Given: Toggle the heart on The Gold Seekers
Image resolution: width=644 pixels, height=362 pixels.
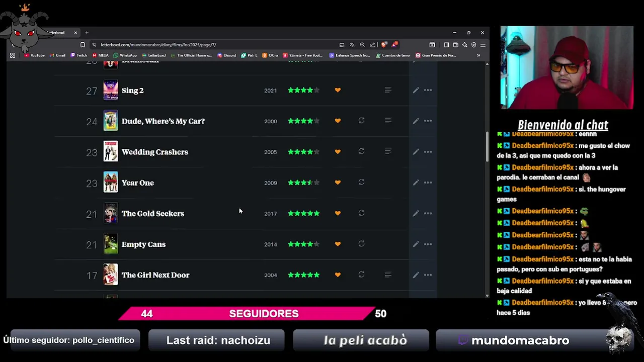Looking at the screenshot, I should pyautogui.click(x=338, y=213).
